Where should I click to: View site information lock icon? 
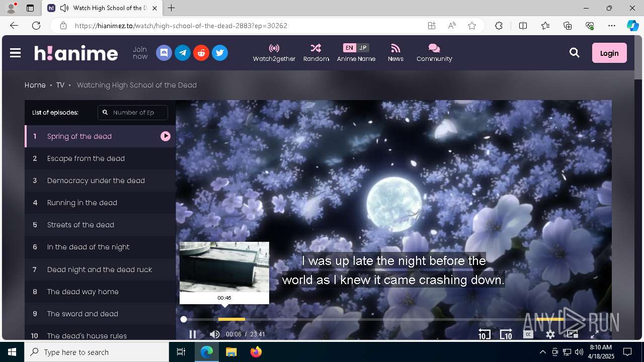(x=63, y=26)
